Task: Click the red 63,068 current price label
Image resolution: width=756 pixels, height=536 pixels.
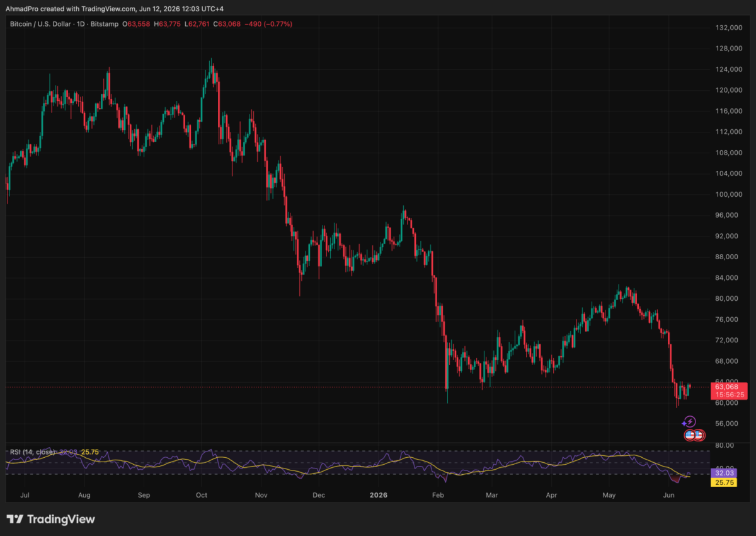Action: (726, 387)
